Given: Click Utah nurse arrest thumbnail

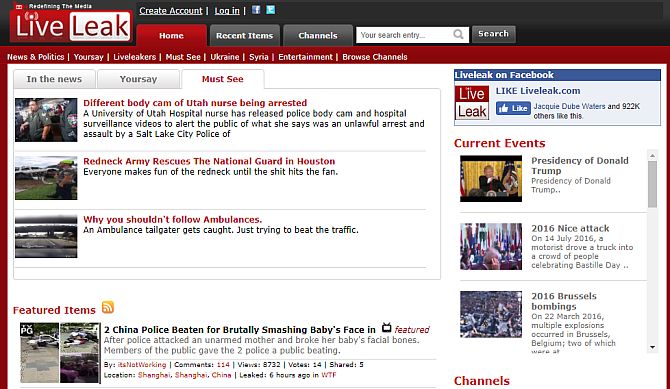Looking at the screenshot, I should tap(46, 120).
